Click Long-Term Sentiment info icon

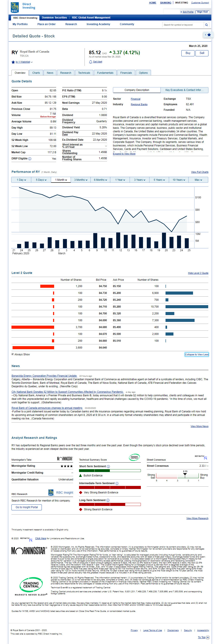click(108, 500)
